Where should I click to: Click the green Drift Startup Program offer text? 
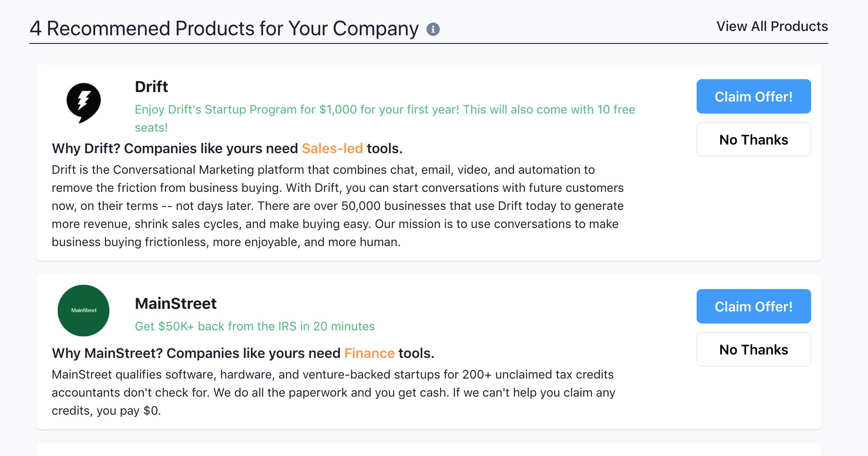(384, 110)
